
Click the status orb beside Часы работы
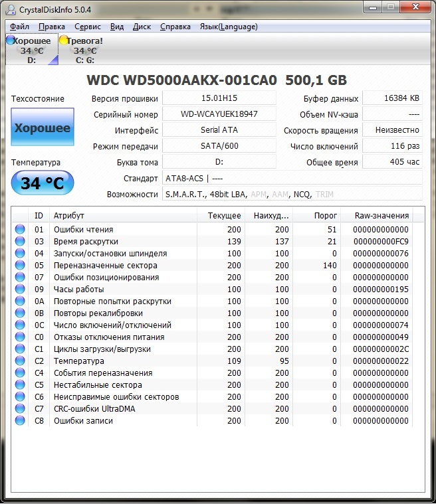pos(20,290)
